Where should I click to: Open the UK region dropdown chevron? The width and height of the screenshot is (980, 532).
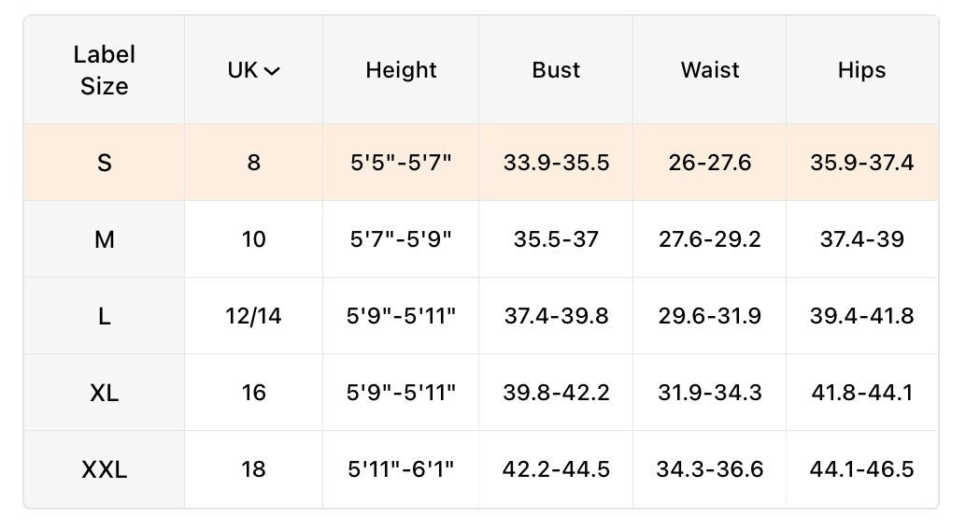[272, 71]
